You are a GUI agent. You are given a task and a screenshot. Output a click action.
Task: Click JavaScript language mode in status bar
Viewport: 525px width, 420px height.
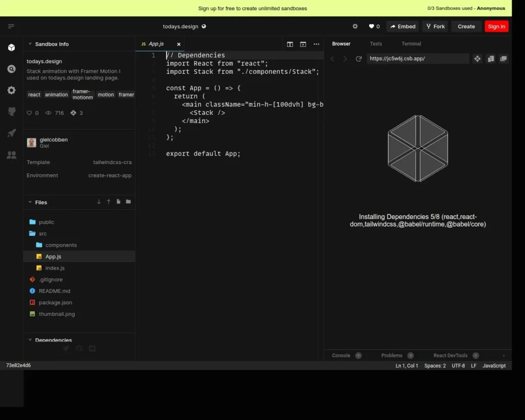[x=494, y=366]
